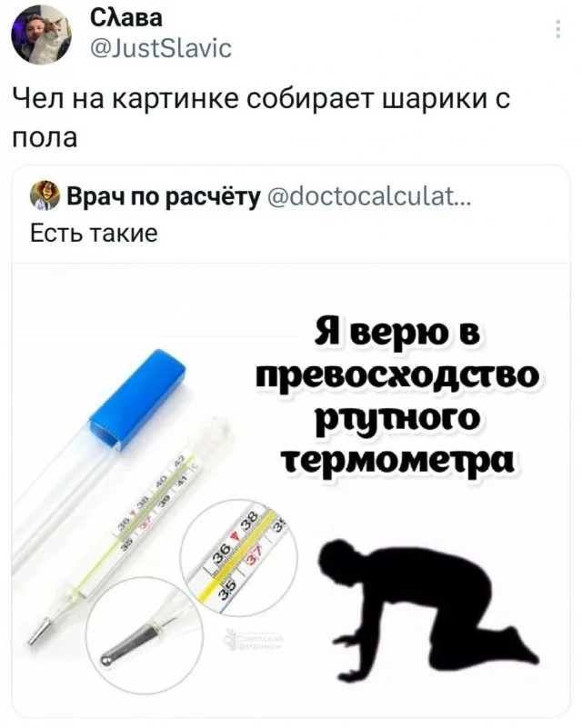Click the magnified 36-38 scale circle
This screenshot has width=582, height=728.
point(238,558)
